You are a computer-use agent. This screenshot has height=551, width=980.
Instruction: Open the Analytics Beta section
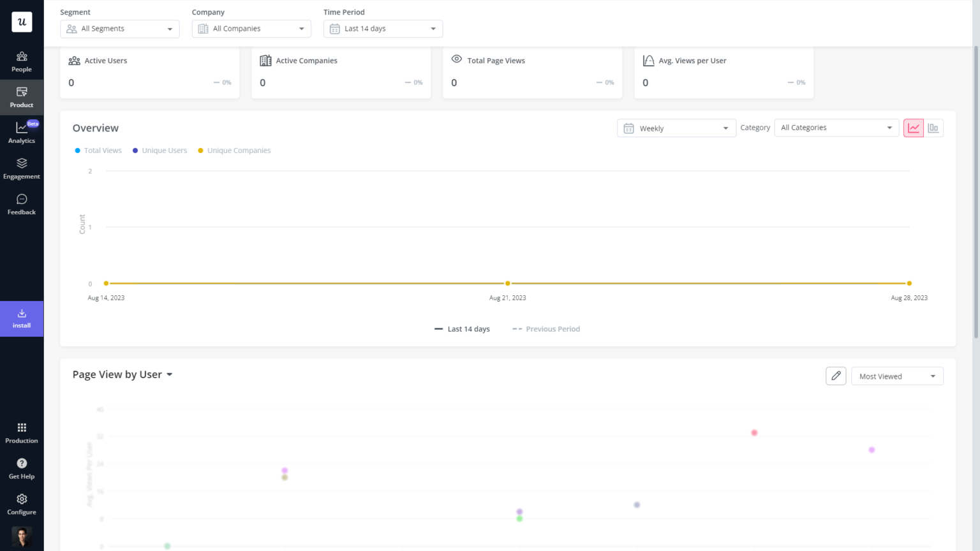point(22,132)
